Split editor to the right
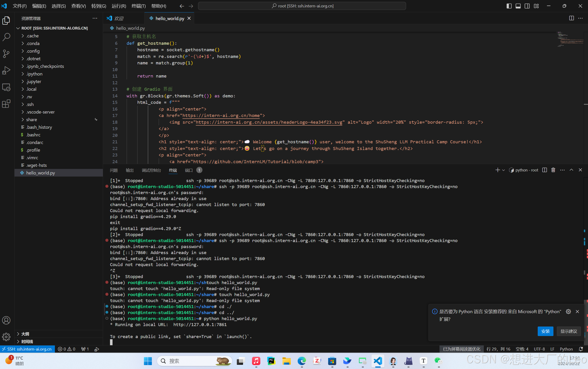 571,18
